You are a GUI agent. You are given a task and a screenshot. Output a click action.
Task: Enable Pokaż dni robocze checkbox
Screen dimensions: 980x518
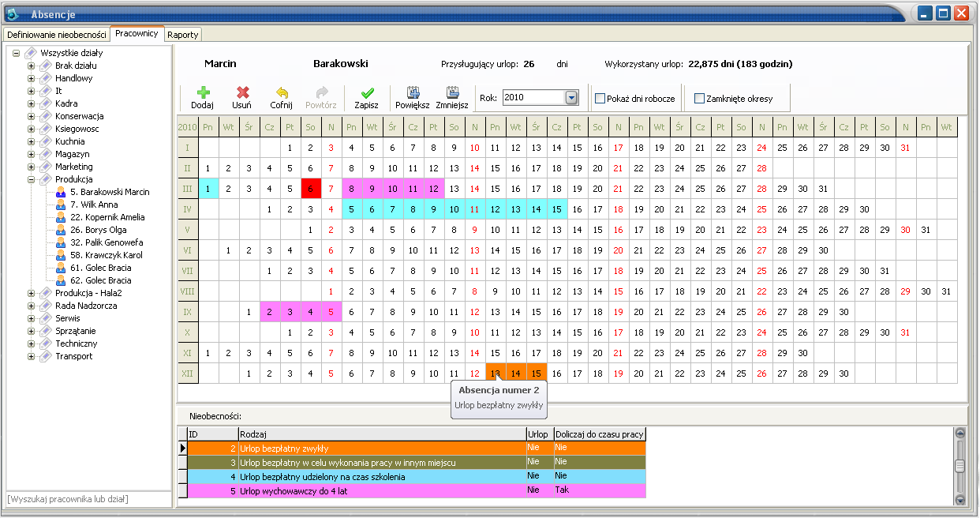[x=600, y=99]
